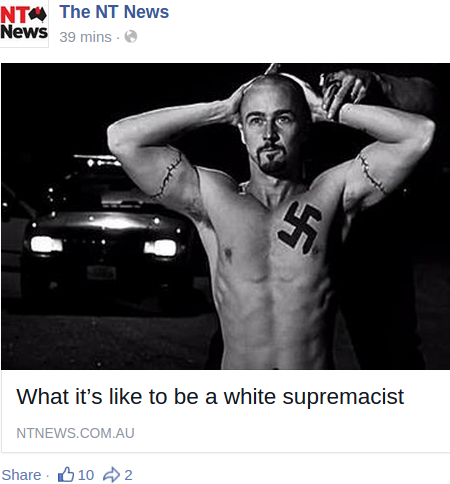The height and width of the screenshot is (484, 450).
Task: Click the red NT letters in logo
Action: 14,15
